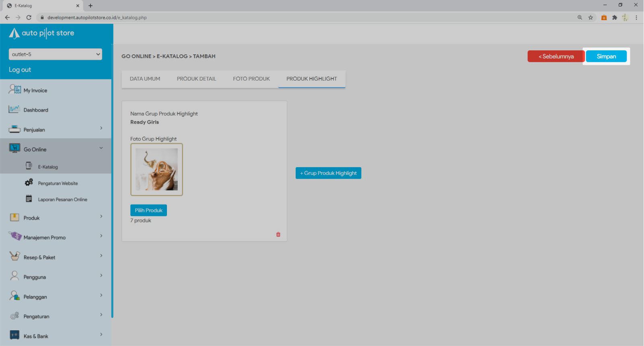Reload the page in browser
This screenshot has height=346, width=644.
29,17
